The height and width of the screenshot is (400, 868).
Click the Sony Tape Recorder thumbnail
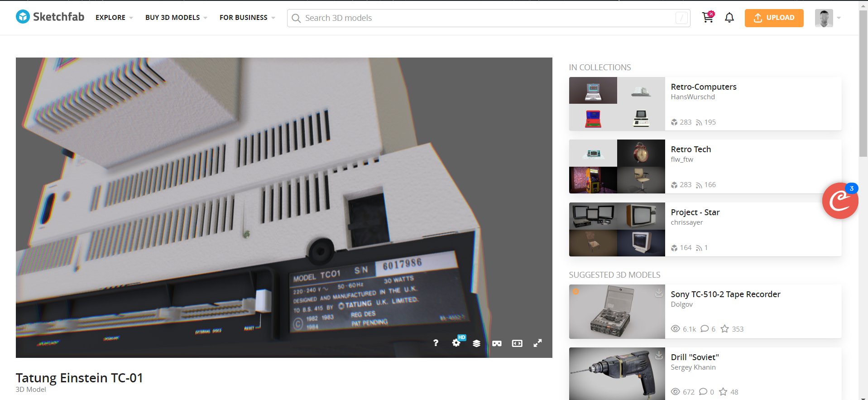coord(617,312)
